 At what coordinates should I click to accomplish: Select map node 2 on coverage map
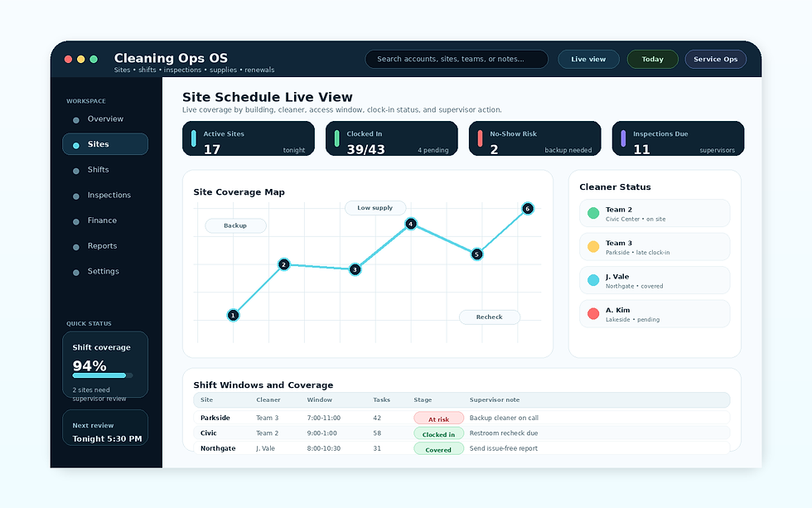click(283, 264)
